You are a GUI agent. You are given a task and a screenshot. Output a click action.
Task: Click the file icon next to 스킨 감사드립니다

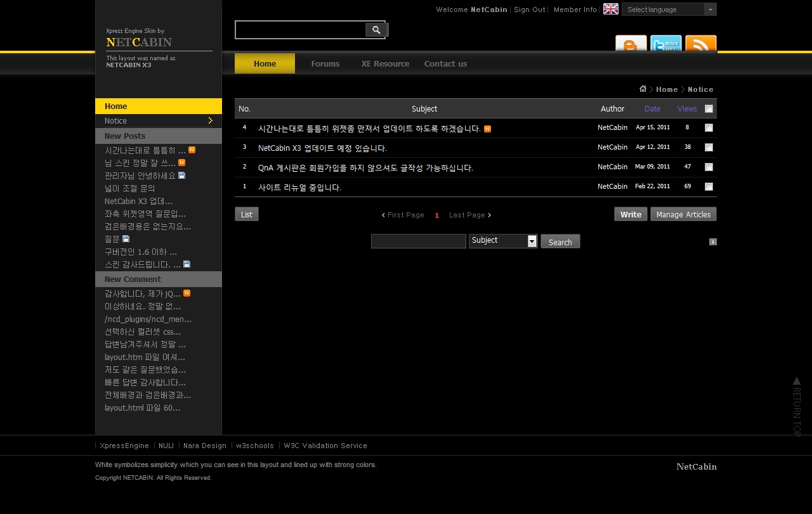coord(187,264)
